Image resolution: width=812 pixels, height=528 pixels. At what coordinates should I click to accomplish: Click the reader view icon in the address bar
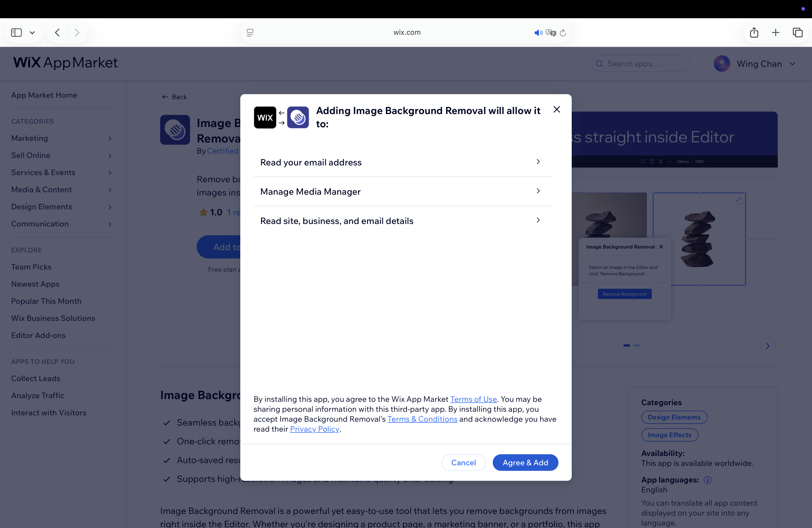[x=250, y=32]
